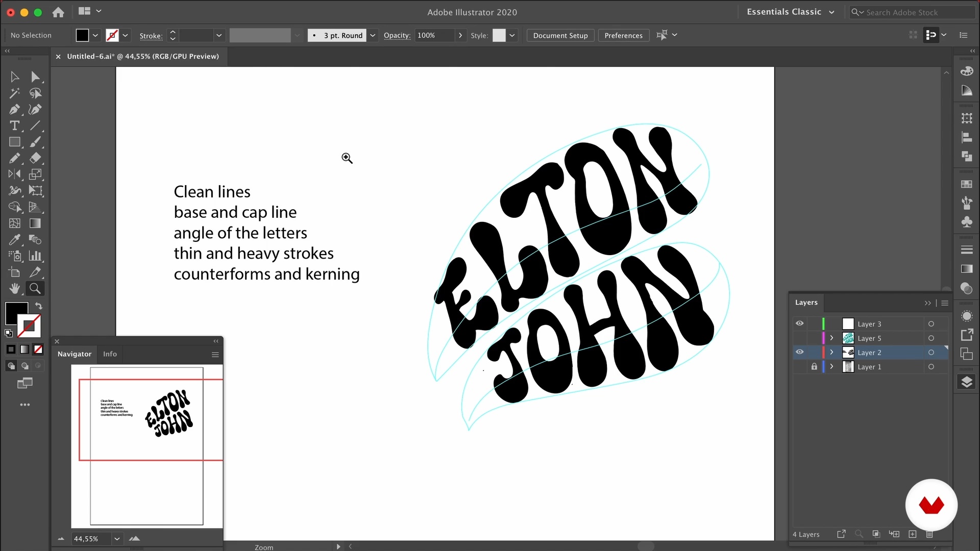
Task: Click the Stroke color box in toolbox
Action: tap(30, 326)
